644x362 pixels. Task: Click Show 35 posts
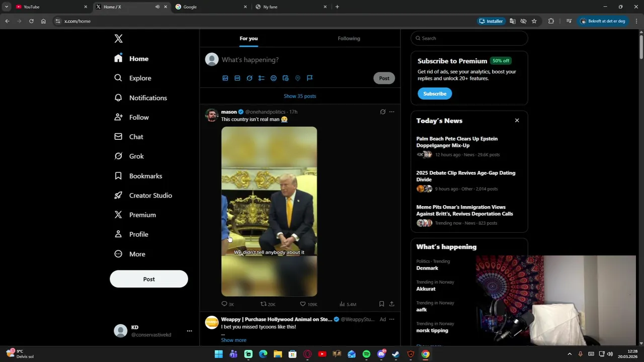tap(300, 96)
